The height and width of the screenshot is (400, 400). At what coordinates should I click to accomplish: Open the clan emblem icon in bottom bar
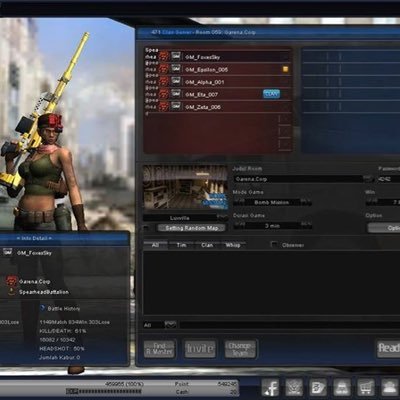point(294,388)
